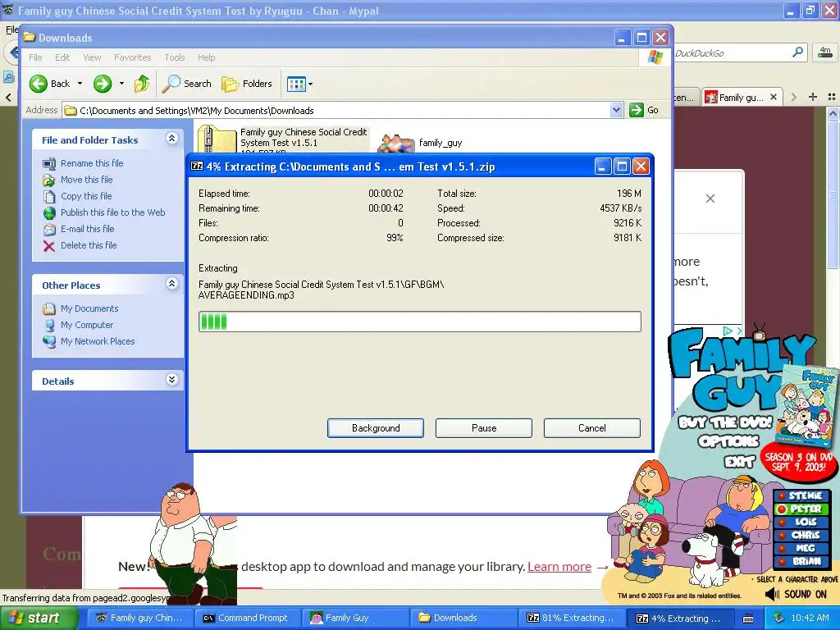Switch to 81% Extracting taskbar item
The width and height of the screenshot is (840, 630).
click(571, 619)
